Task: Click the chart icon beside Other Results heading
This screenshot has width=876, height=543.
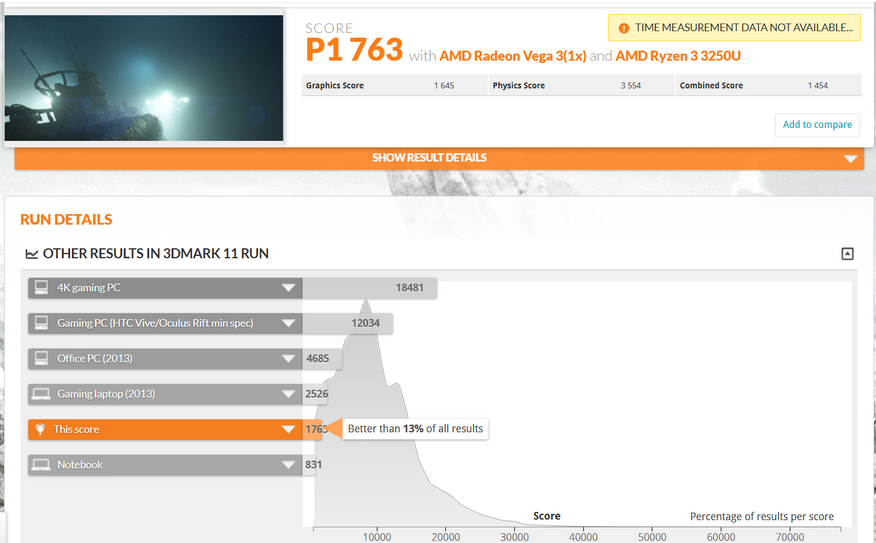Action: (x=32, y=254)
